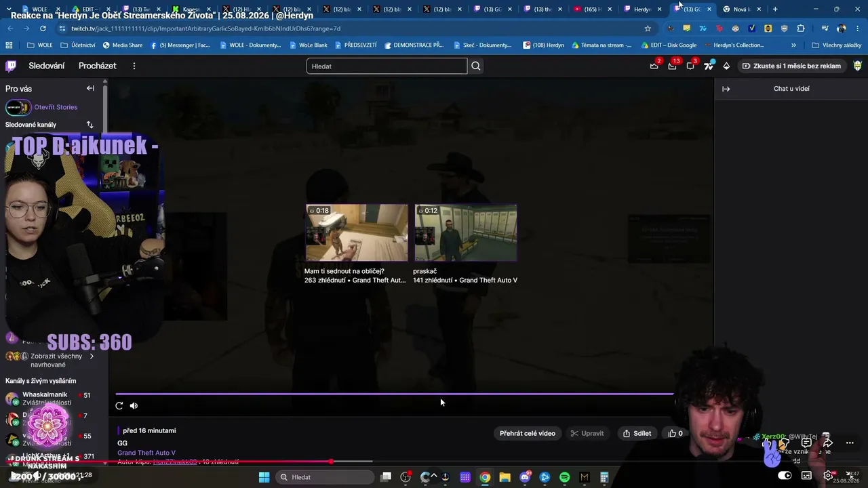
Task: Replay the clip with the restart icon
Action: tap(119, 405)
